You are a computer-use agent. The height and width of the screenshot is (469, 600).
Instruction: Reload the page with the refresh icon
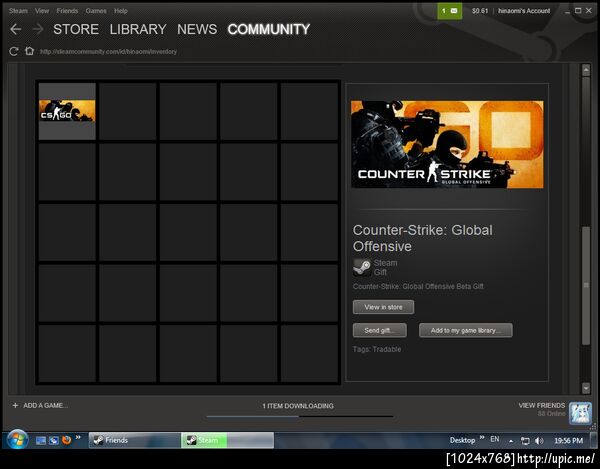(14, 51)
